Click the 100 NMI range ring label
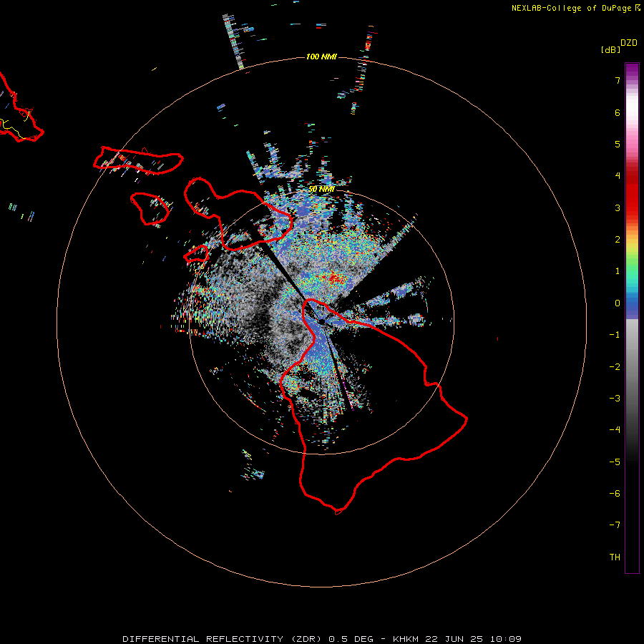This screenshot has width=644, height=644. point(321,57)
